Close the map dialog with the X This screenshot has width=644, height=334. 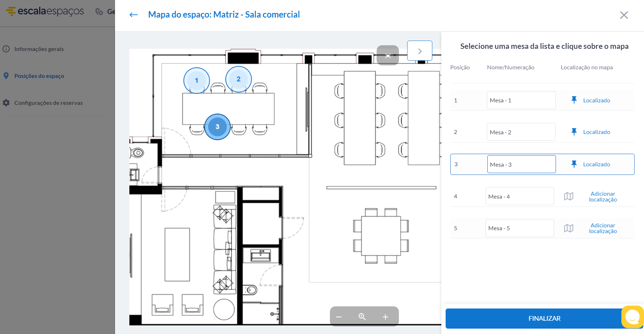pyautogui.click(x=624, y=15)
